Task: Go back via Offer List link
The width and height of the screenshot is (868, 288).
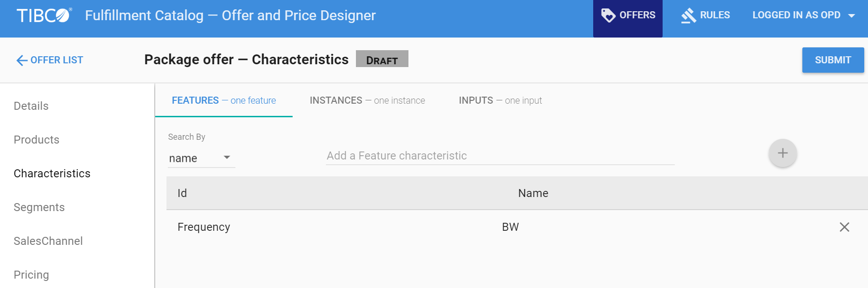Action: point(56,60)
